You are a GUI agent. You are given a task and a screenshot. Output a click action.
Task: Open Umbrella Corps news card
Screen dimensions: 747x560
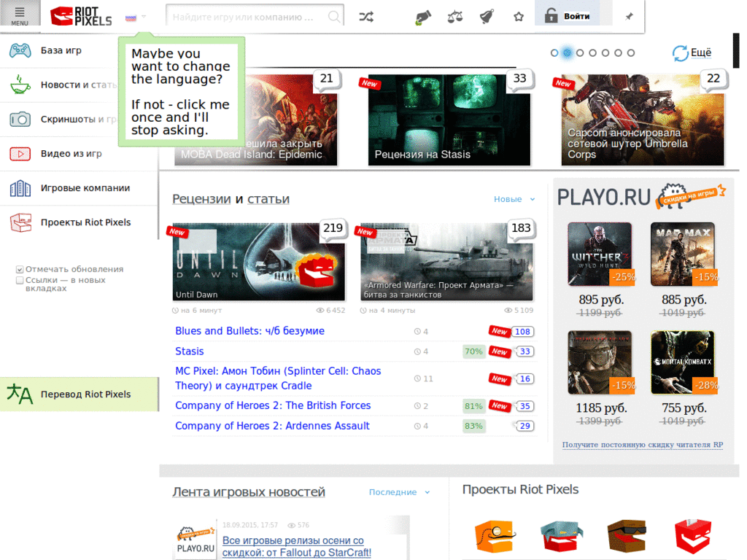tap(643, 120)
